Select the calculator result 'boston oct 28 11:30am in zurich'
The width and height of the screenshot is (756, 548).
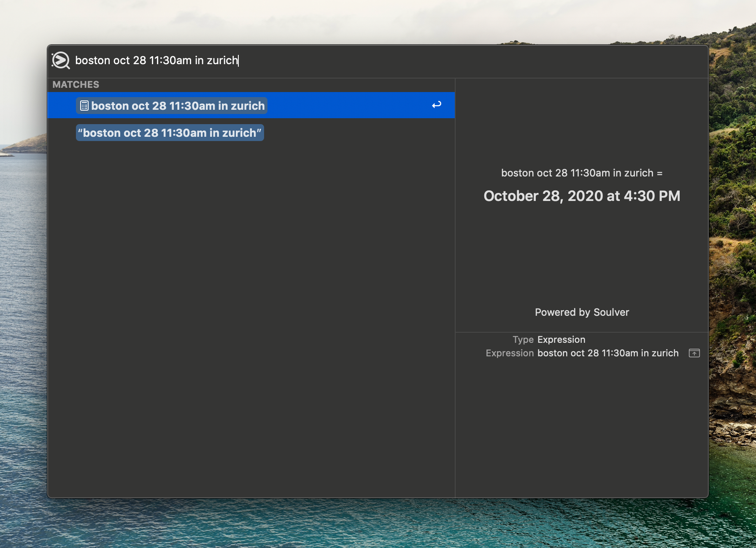(251, 105)
